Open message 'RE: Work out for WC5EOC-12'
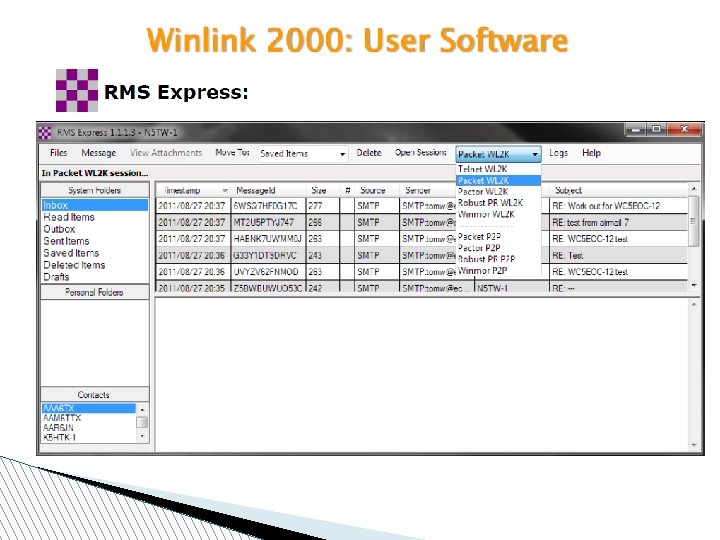 tap(606, 206)
